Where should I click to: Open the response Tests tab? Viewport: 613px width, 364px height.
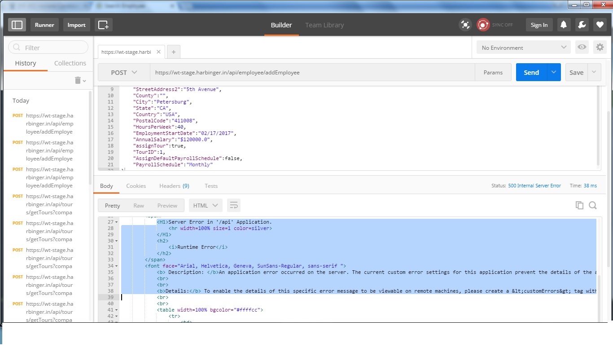coord(211,186)
